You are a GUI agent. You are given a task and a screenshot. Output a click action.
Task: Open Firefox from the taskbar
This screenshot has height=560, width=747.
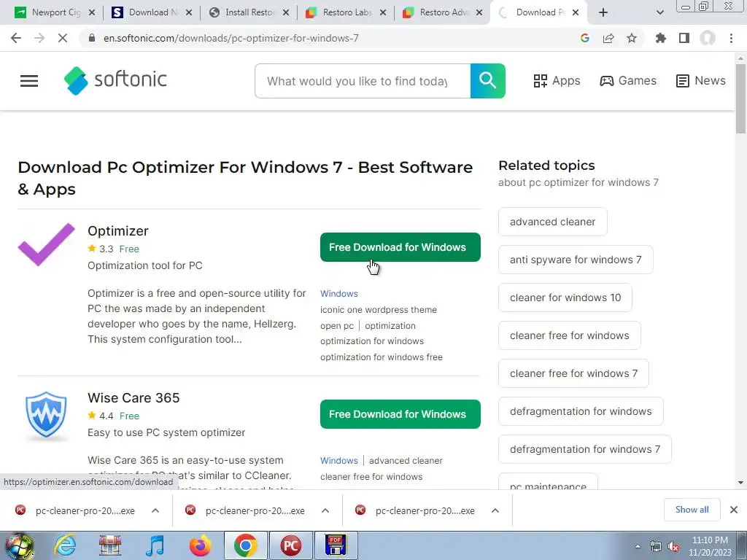(x=200, y=545)
